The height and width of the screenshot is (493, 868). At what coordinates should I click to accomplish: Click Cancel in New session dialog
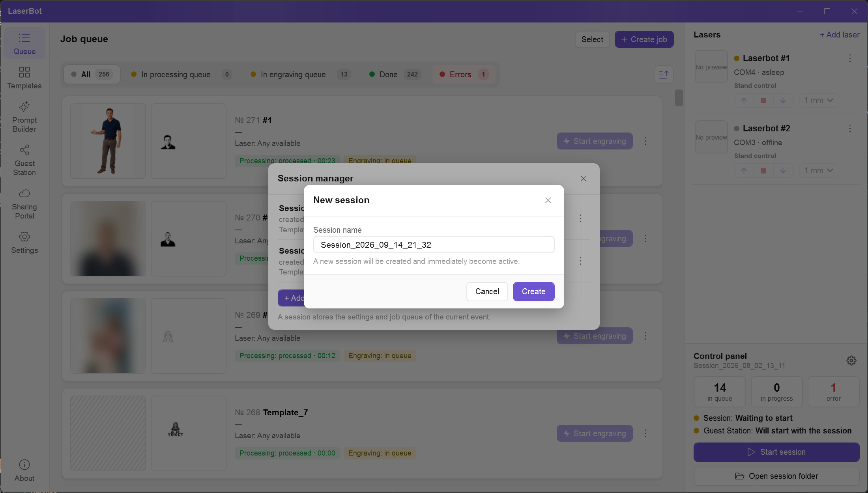(x=487, y=292)
